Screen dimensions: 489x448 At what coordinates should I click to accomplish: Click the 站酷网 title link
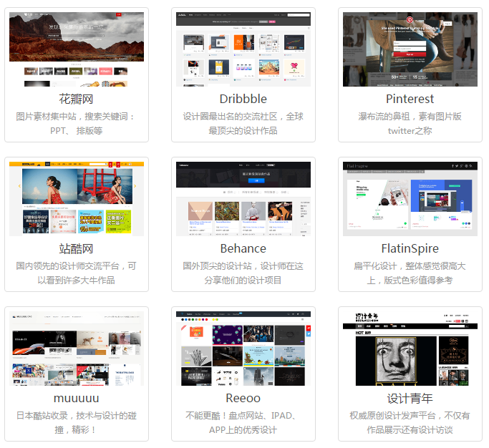[x=77, y=249]
